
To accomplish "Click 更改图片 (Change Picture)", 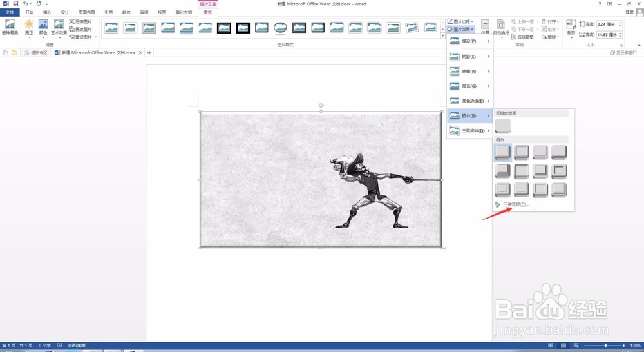I will click(80, 29).
